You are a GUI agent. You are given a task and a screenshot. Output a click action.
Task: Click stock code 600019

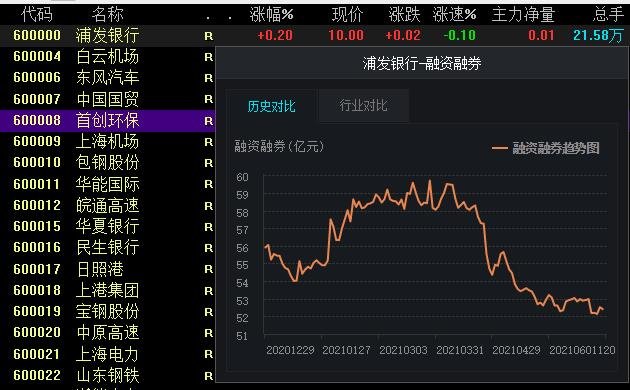pyautogui.click(x=37, y=311)
